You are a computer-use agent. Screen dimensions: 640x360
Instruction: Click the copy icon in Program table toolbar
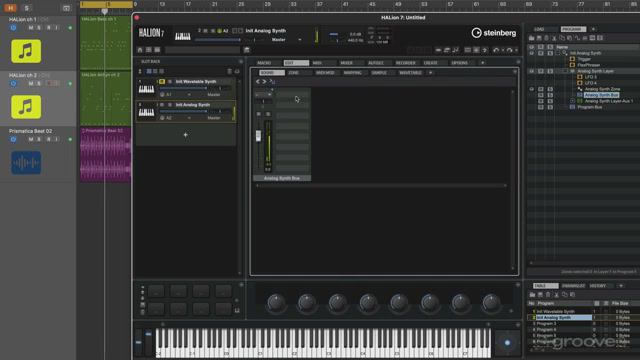(x=564, y=295)
